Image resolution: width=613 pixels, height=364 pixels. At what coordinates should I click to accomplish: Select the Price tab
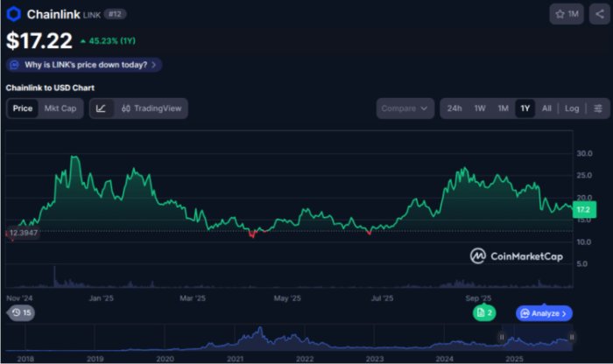pyautogui.click(x=22, y=108)
